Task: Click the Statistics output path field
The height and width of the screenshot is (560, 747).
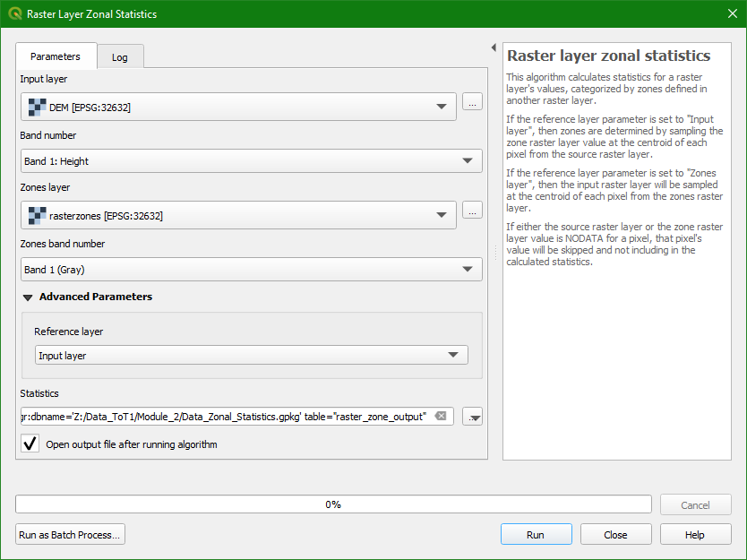Action: pos(224,417)
